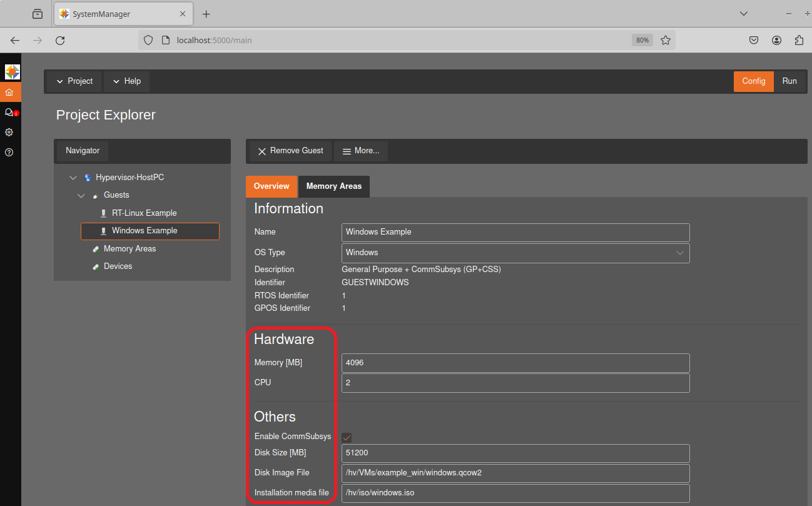Open settings gear in left sidebar

pyautogui.click(x=9, y=133)
